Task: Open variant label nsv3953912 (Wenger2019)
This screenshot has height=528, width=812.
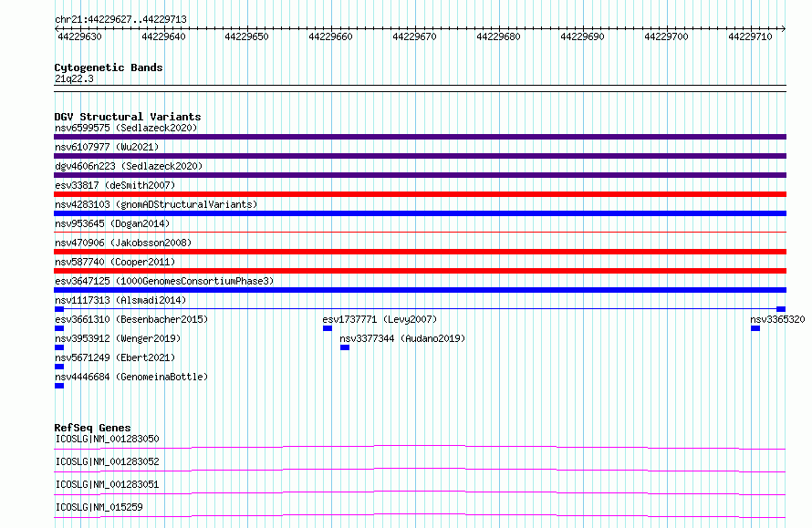Action: click(x=118, y=338)
